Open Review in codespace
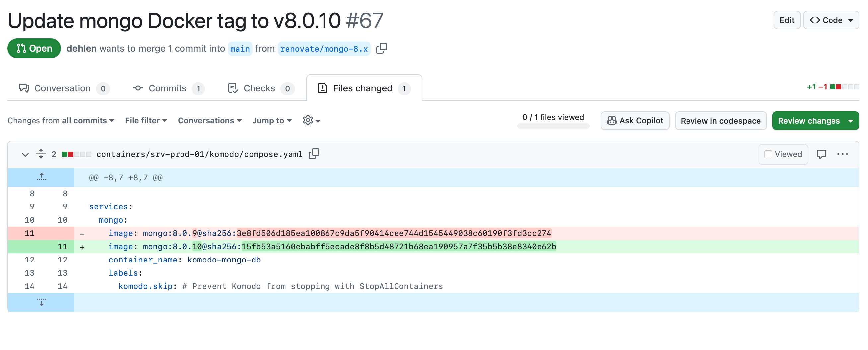The width and height of the screenshot is (868, 350). (x=720, y=121)
